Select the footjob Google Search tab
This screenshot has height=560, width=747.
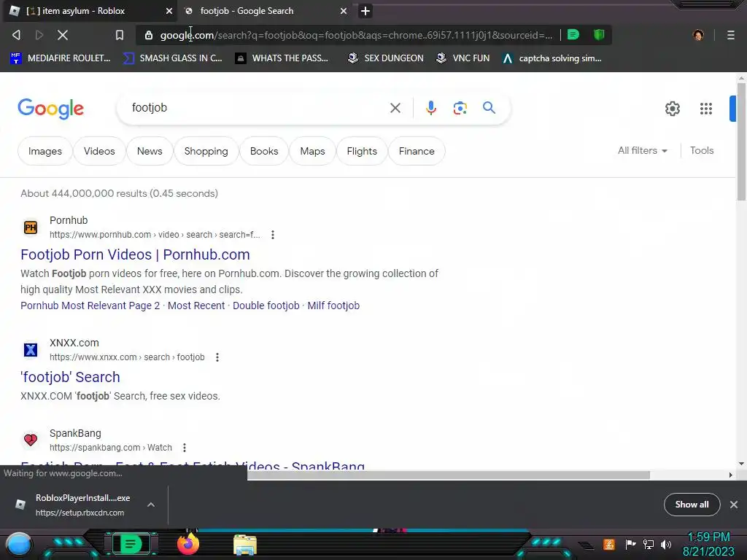coord(266,11)
